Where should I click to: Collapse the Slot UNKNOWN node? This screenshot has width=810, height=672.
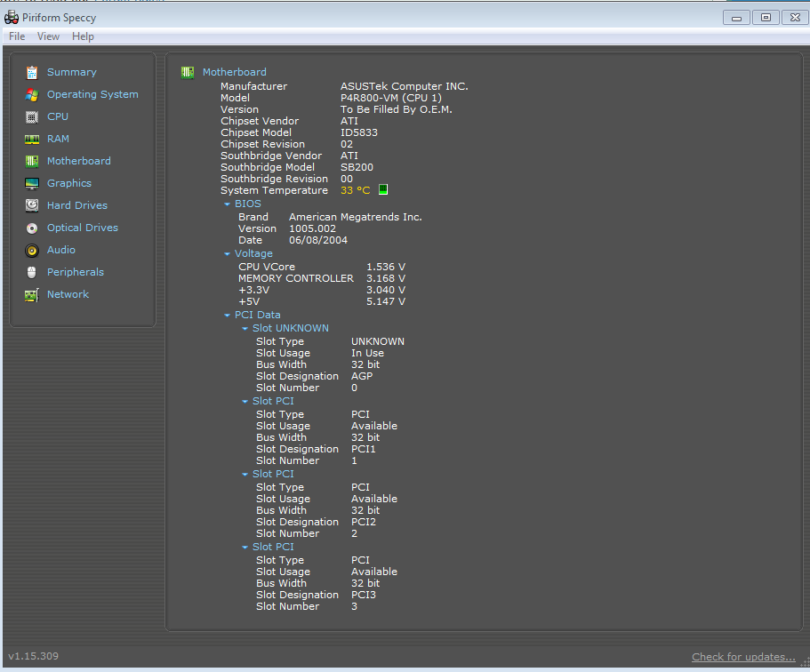click(x=245, y=329)
